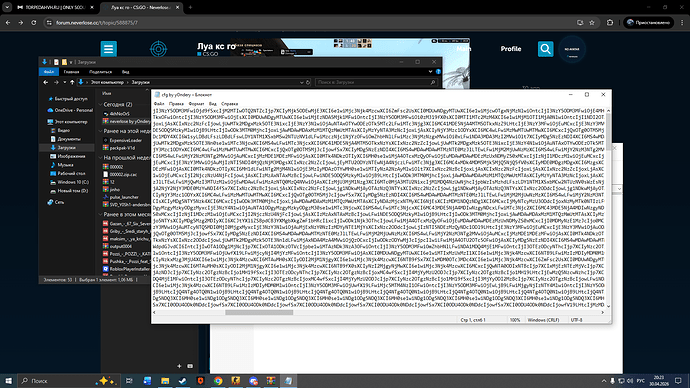Viewport: 690px width, 388px height.
Task: Open the Explorer address path dropdown
Action: [x=301, y=82]
